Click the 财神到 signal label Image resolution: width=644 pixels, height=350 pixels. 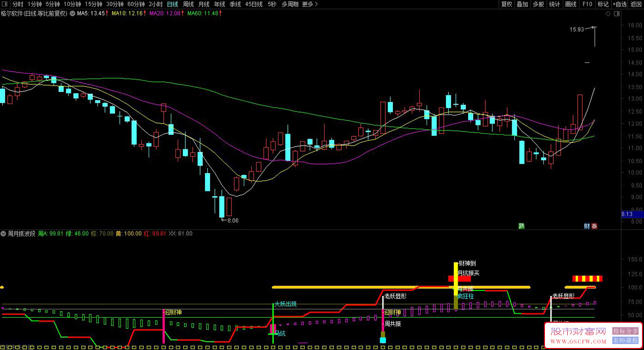pyautogui.click(x=467, y=264)
